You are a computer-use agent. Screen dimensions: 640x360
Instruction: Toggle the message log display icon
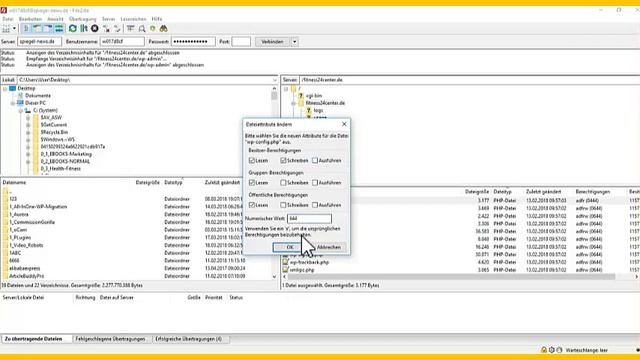[26, 29]
